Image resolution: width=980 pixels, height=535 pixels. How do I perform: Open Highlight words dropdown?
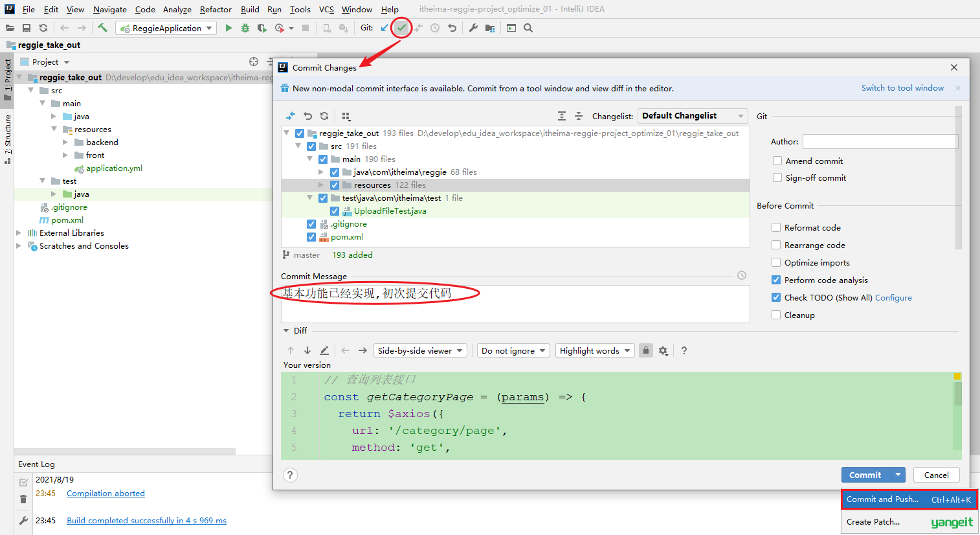[x=594, y=350]
